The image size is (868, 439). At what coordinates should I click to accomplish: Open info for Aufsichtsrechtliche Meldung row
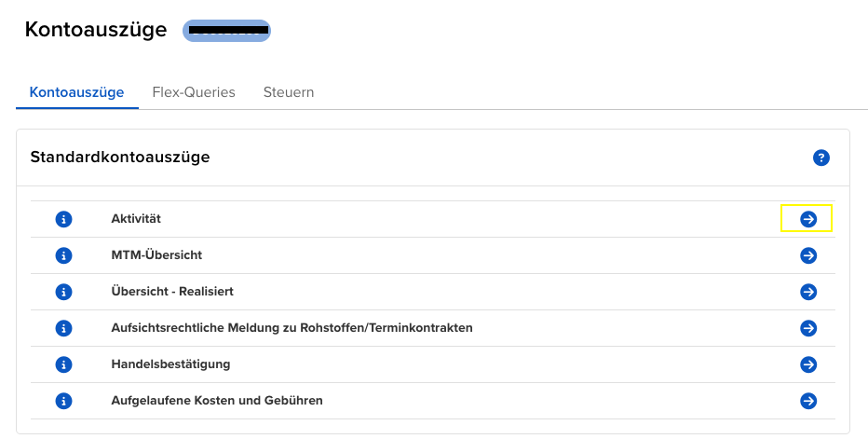pyautogui.click(x=63, y=328)
